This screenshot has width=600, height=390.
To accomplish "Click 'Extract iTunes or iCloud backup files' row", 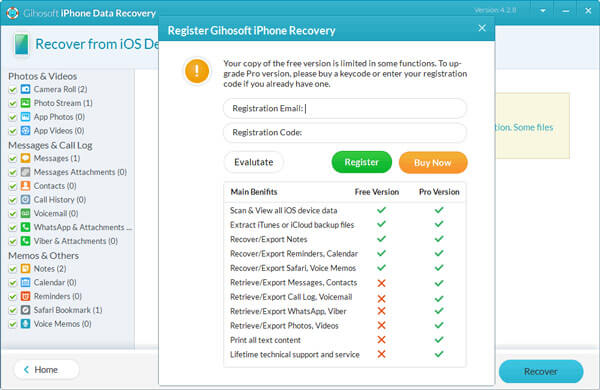I will point(345,225).
